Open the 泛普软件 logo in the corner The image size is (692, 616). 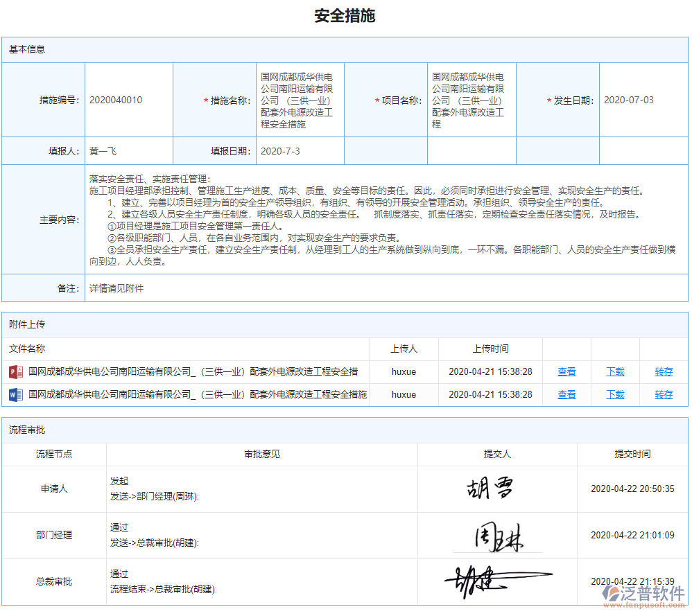click(645, 595)
